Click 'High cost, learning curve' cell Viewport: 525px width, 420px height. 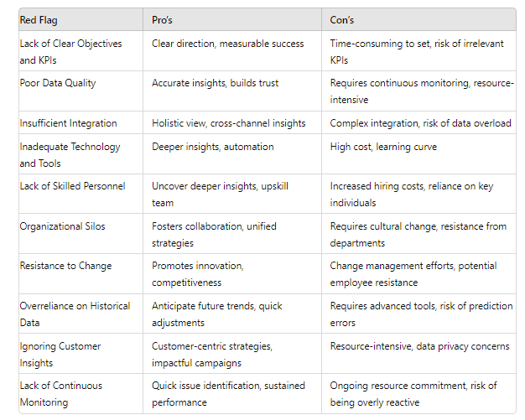point(418,154)
